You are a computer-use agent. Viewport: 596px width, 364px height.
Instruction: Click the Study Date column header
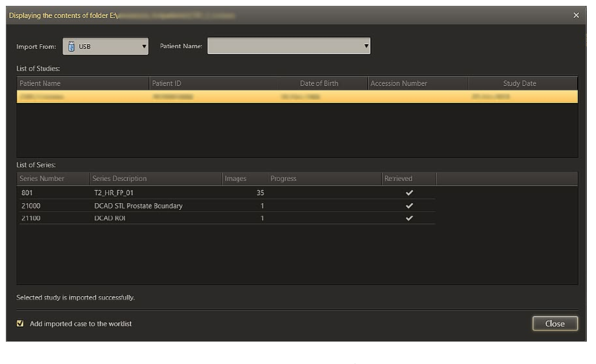pyautogui.click(x=523, y=83)
